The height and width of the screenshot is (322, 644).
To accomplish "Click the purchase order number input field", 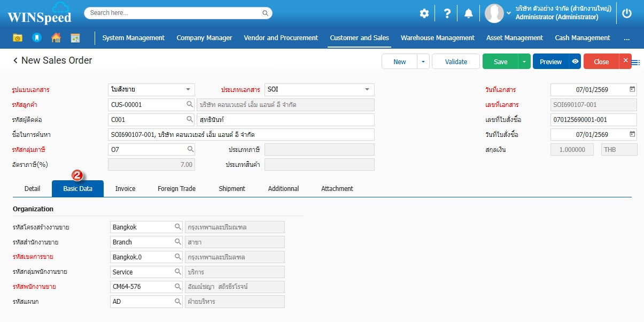I will click(x=593, y=120).
